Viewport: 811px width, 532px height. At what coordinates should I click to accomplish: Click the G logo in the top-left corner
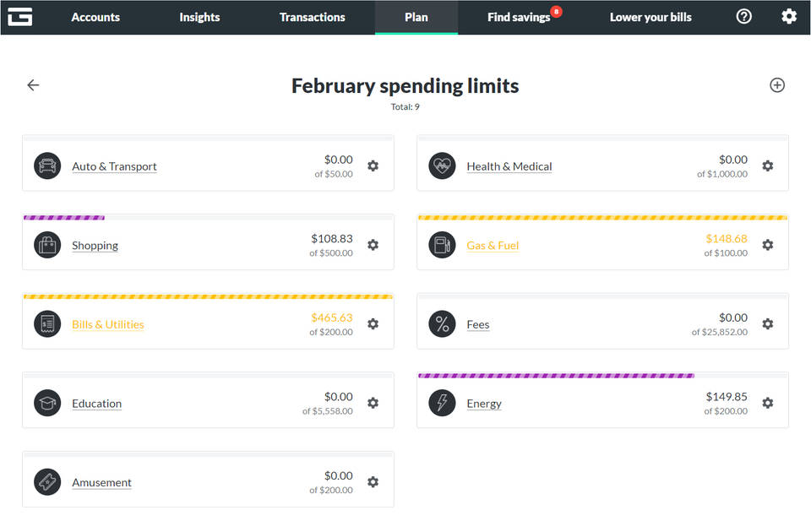tap(21, 16)
